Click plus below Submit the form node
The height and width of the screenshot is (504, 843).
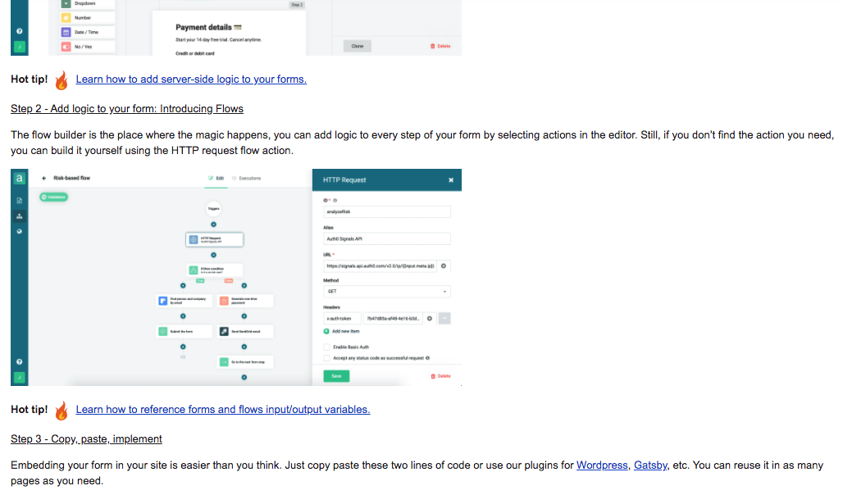[x=183, y=347]
